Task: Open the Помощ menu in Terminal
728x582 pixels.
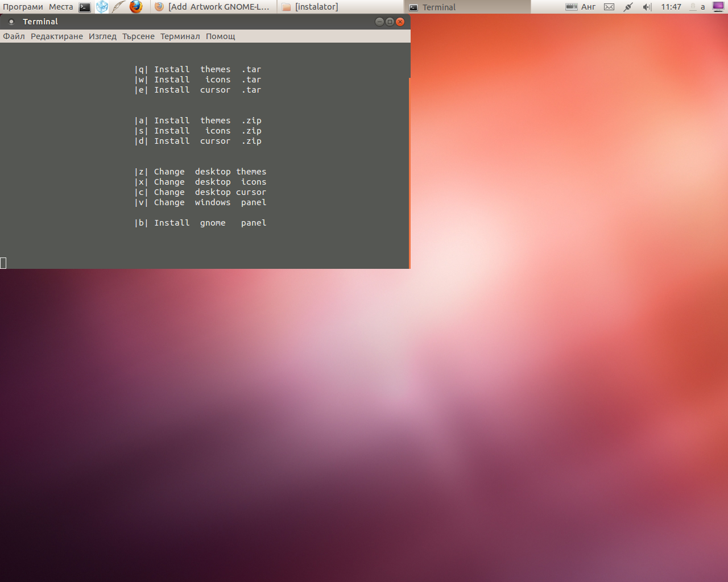Action: click(221, 36)
